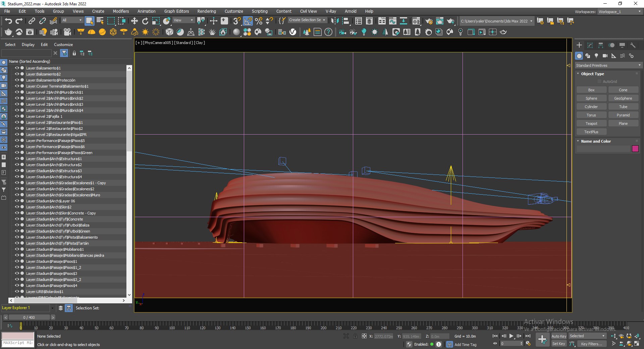Hide layer Stadium$Paisaje$Pisos$1 eye icon
The image size is (644, 349).
click(x=17, y=261)
